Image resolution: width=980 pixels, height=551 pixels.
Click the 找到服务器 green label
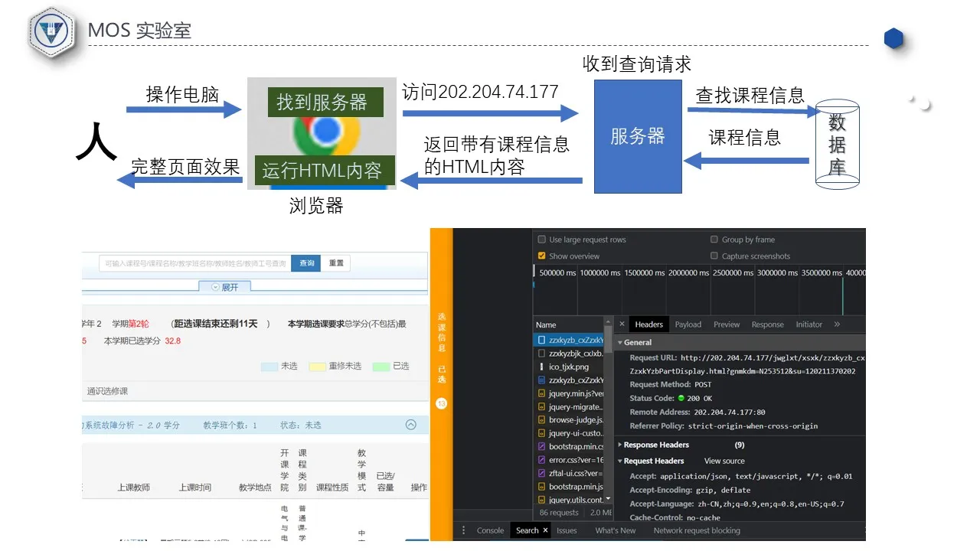point(325,102)
